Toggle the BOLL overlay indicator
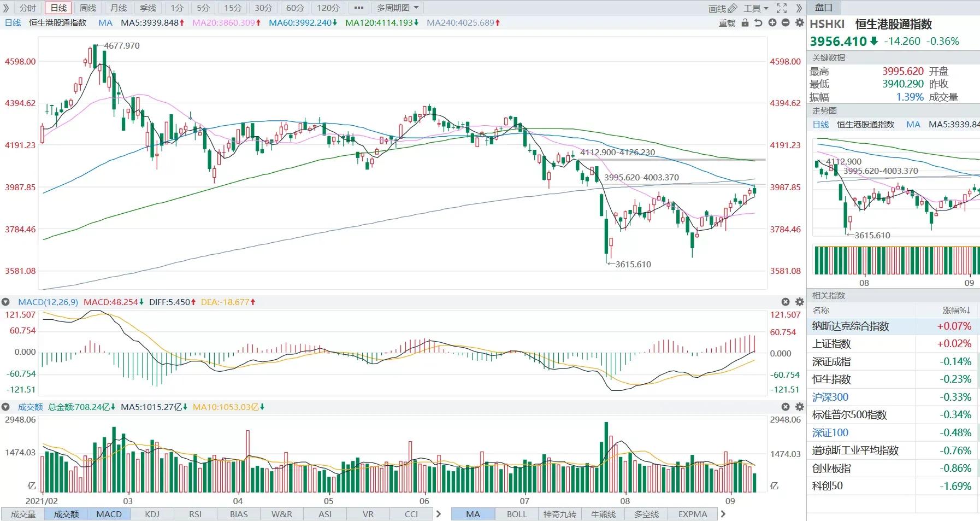Image resolution: width=980 pixels, height=521 pixels. (517, 514)
